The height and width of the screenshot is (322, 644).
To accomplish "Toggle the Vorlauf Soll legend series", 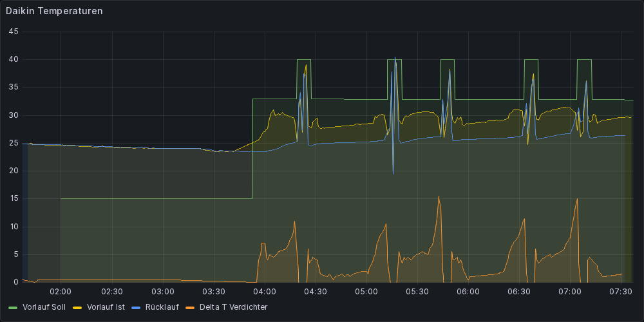I will pyautogui.click(x=44, y=307).
